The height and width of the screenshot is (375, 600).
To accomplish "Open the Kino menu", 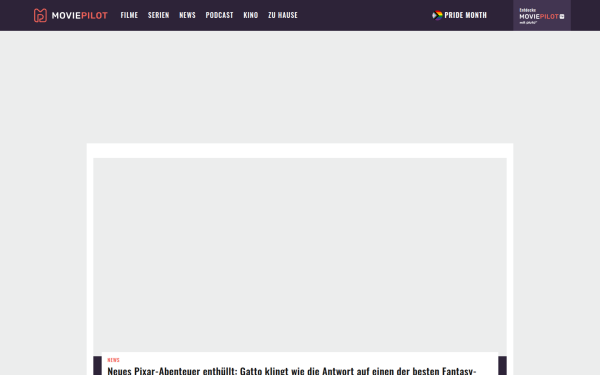I will pyautogui.click(x=251, y=15).
